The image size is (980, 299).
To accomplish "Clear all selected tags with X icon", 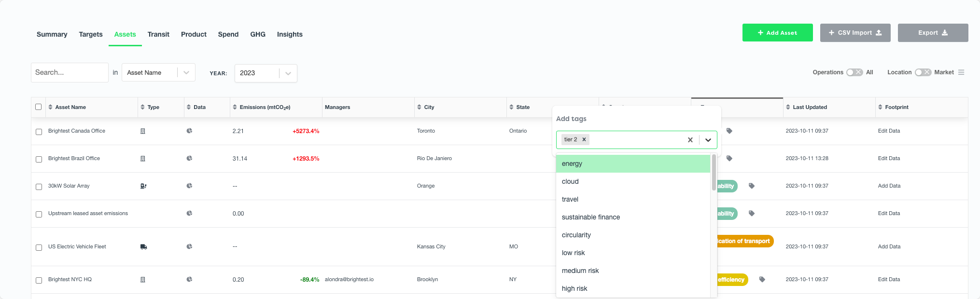I will (690, 140).
